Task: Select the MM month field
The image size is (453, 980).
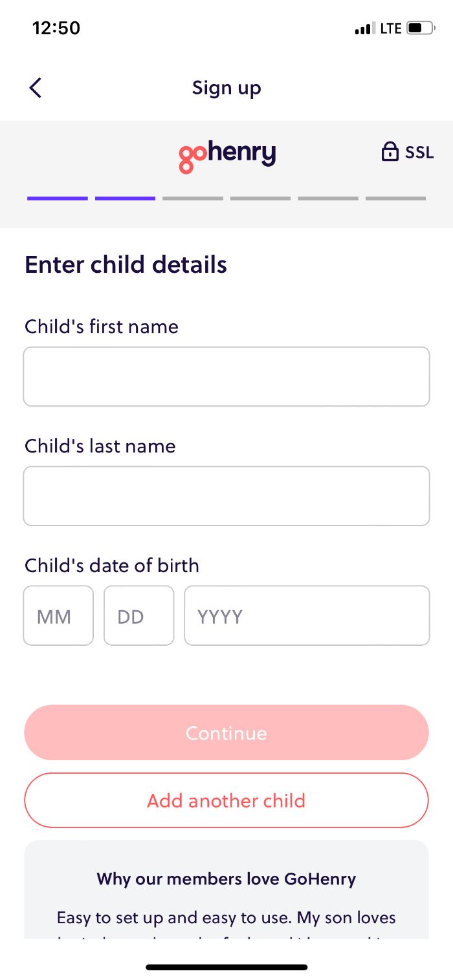Action: [x=58, y=615]
